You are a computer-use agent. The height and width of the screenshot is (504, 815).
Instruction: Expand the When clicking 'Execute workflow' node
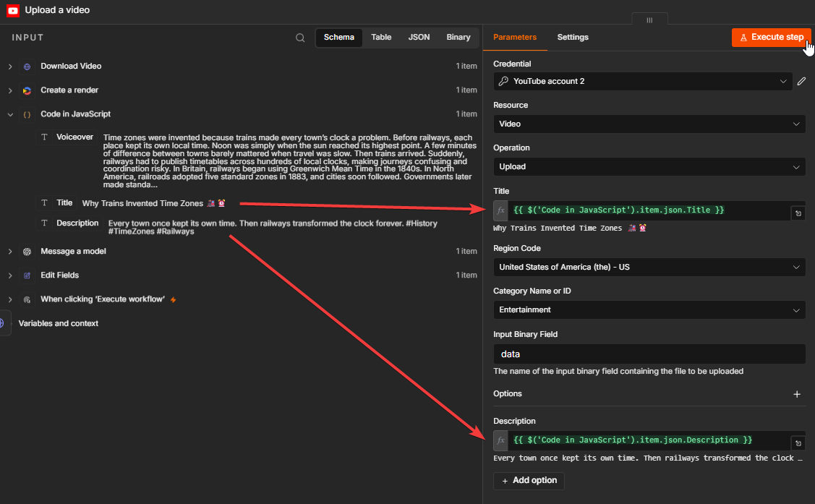point(10,300)
